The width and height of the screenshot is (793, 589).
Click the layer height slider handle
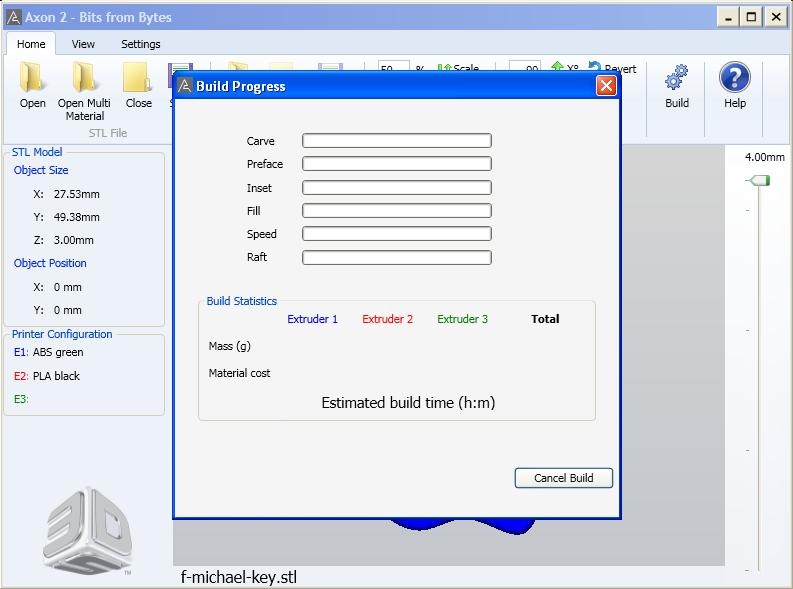coord(759,180)
